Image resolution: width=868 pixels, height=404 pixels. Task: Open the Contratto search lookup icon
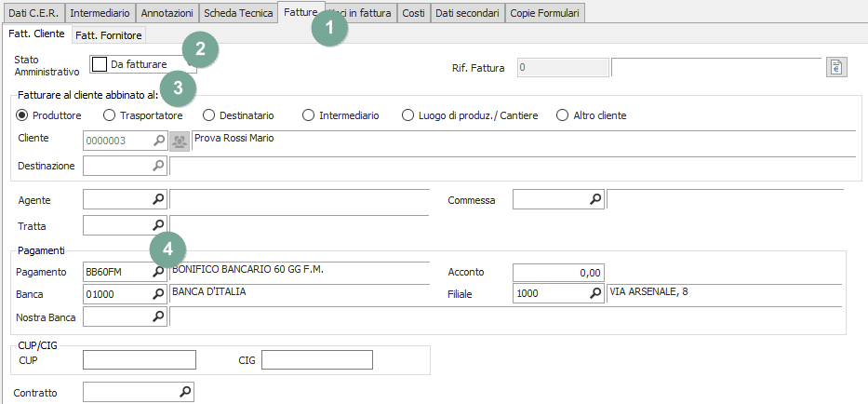click(185, 392)
